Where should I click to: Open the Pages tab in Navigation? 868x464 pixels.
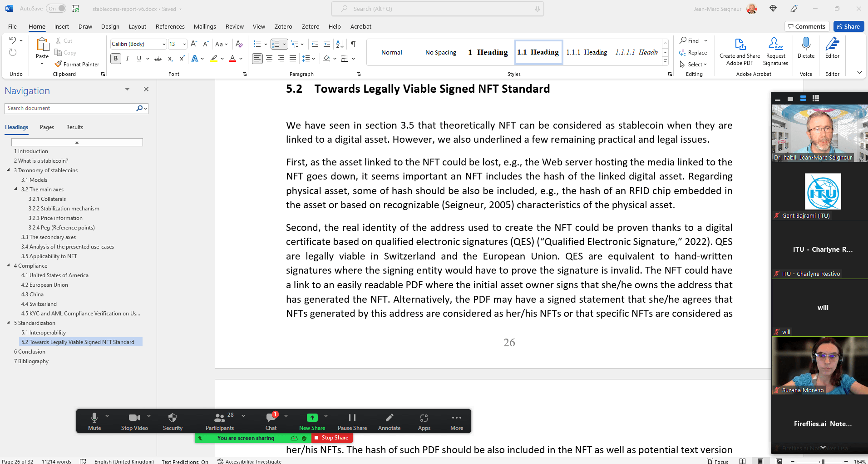point(47,127)
